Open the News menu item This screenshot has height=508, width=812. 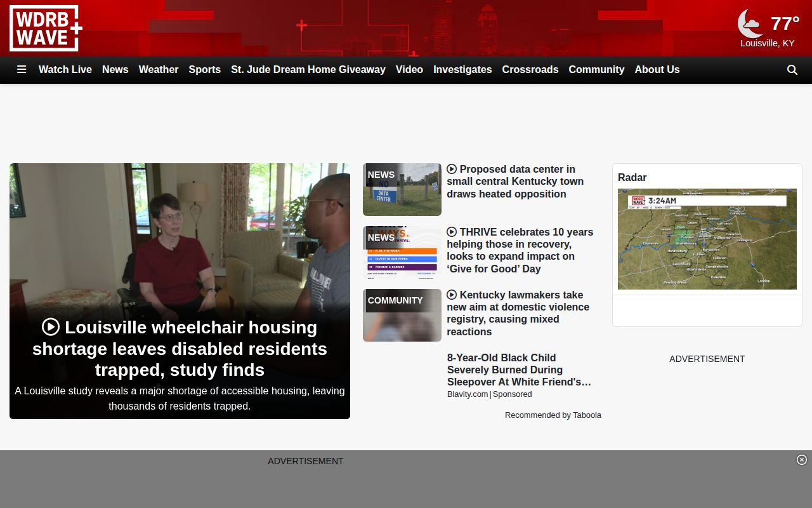click(115, 70)
